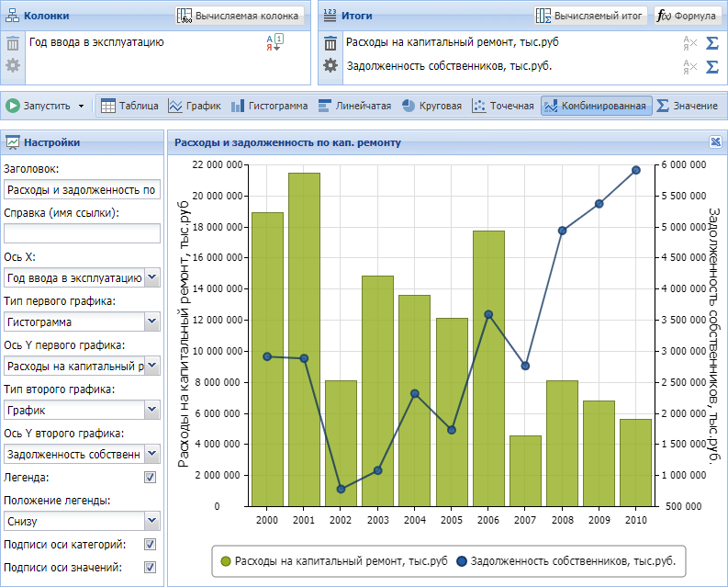This screenshot has width=728, height=587.
Task: Open the Запустить dropdown arrow
Action: click(81, 107)
